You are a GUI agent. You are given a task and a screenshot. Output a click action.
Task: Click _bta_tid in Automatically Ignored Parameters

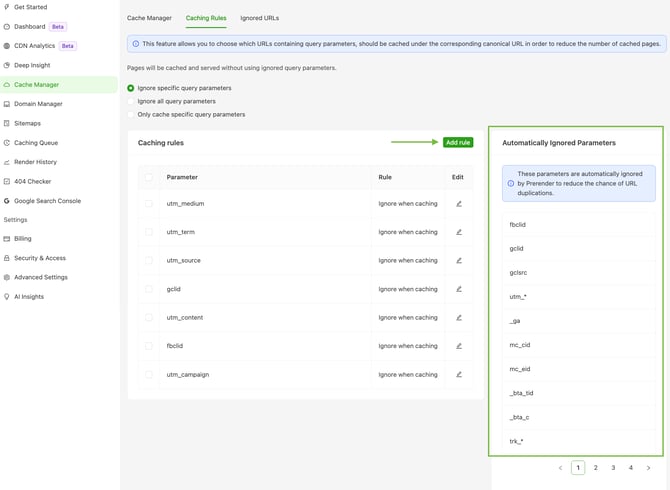521,393
